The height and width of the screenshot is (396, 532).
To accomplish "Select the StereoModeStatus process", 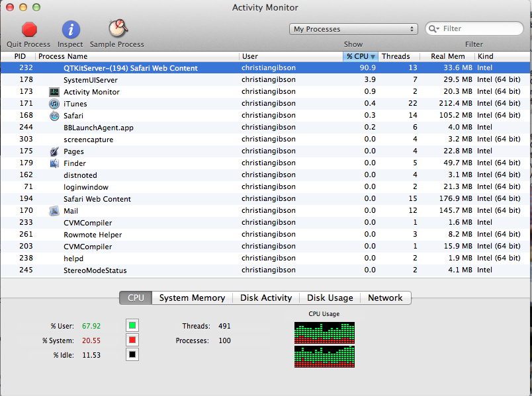I will pos(265,270).
